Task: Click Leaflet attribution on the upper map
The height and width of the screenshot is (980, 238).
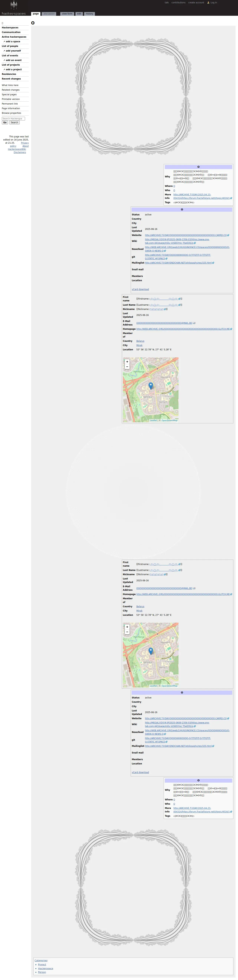Action: tap(153, 420)
